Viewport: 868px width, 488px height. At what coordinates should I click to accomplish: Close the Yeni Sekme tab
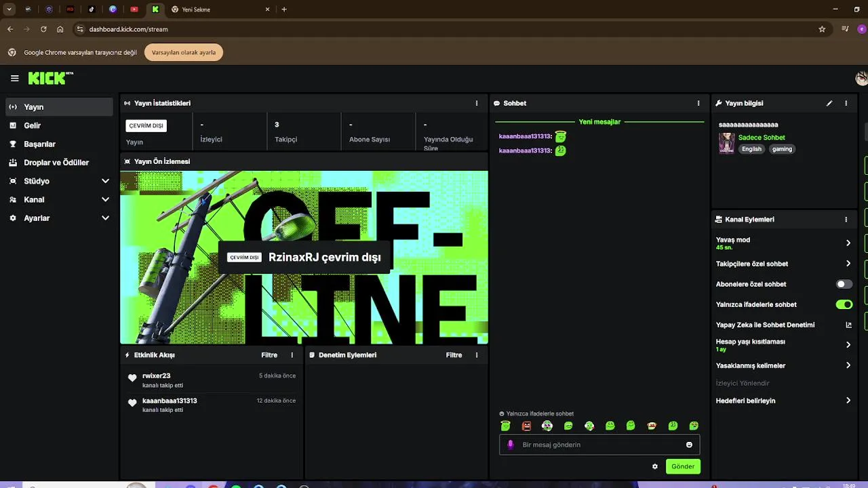pos(267,9)
